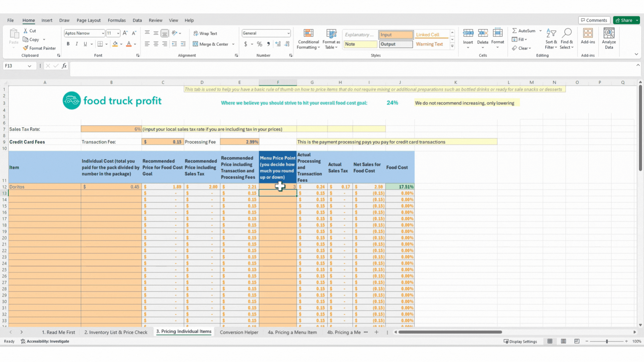Expand the General number format dropdown
644x362 pixels.
[288, 33]
